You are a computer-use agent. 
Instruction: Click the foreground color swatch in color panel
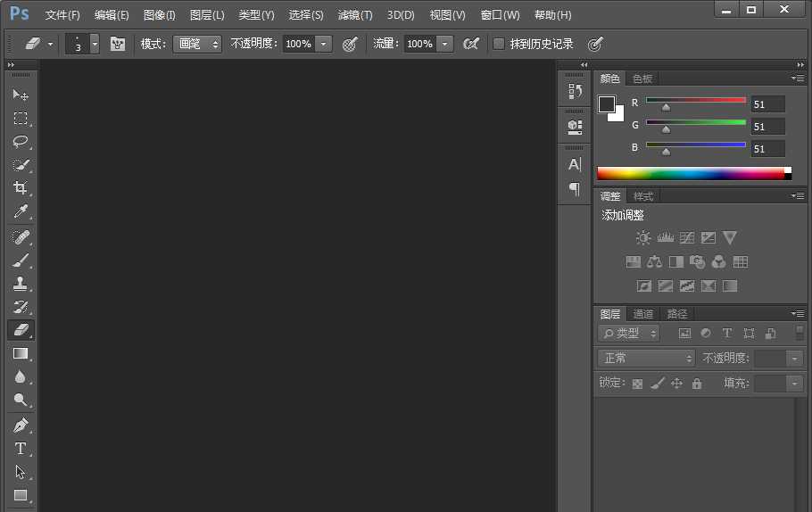(x=607, y=104)
